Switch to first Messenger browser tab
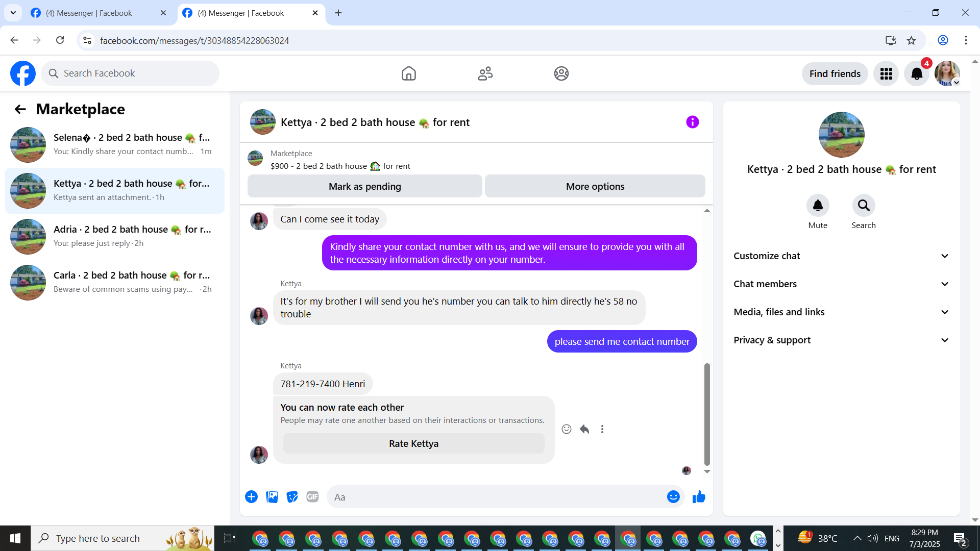 pos(89,13)
